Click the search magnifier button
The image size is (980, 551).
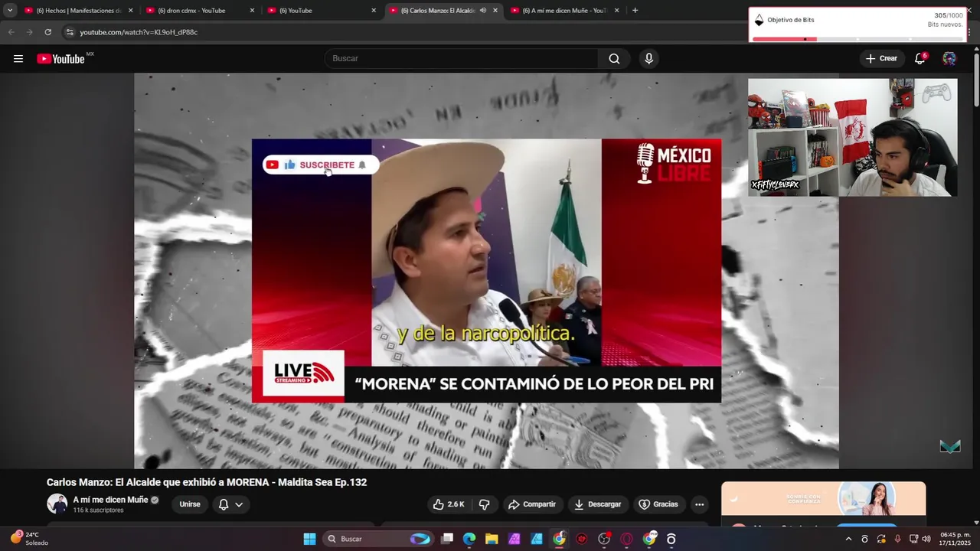[614, 59]
